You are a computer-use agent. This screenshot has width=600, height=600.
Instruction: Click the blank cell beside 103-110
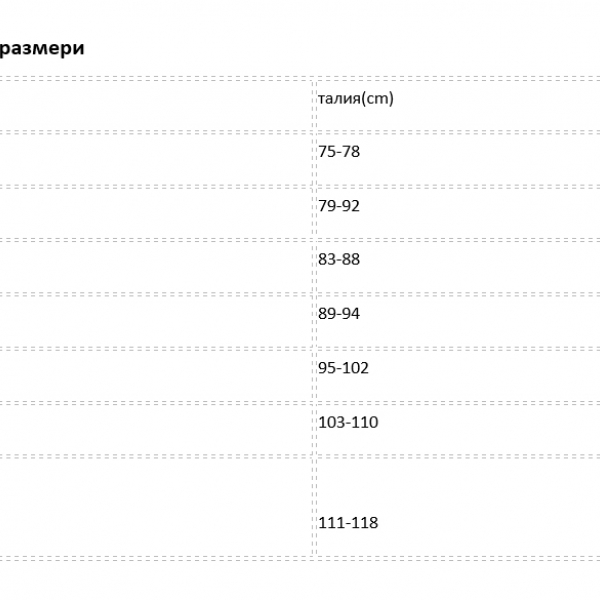pyautogui.click(x=150, y=423)
